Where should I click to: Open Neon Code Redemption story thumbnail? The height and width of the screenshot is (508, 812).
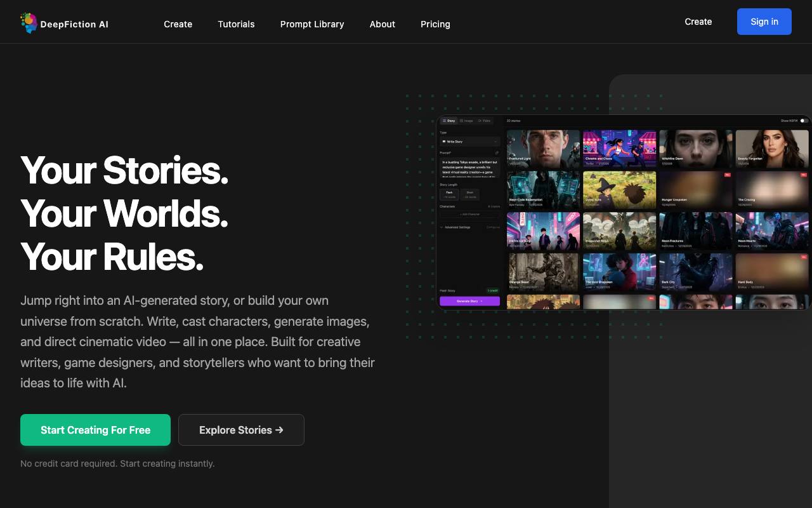click(x=543, y=190)
